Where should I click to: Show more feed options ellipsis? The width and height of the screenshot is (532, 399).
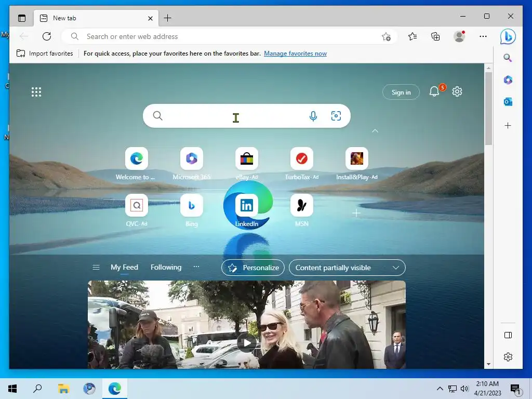(196, 267)
